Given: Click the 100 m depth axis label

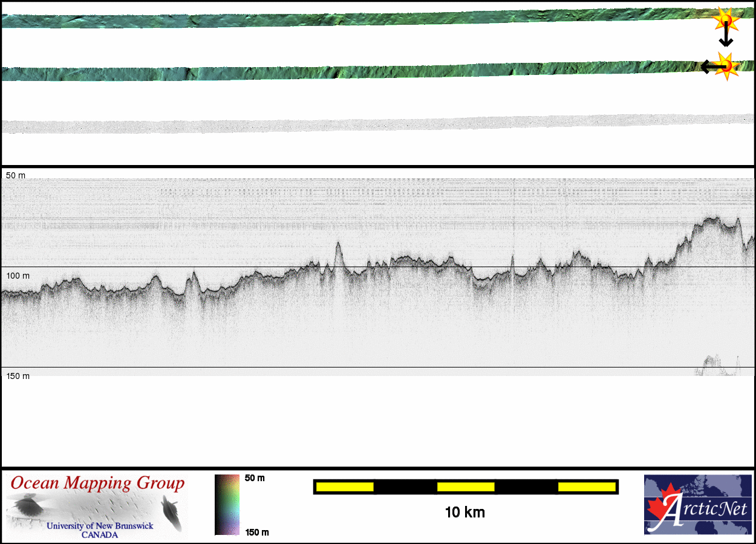Looking at the screenshot, I should coord(18,276).
